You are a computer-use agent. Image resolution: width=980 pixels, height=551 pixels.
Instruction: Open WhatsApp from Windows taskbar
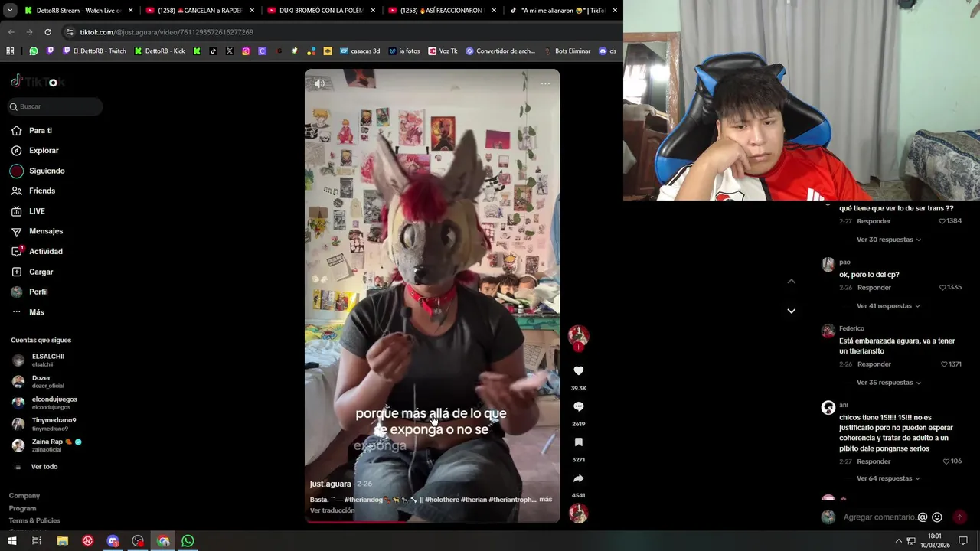pyautogui.click(x=188, y=541)
